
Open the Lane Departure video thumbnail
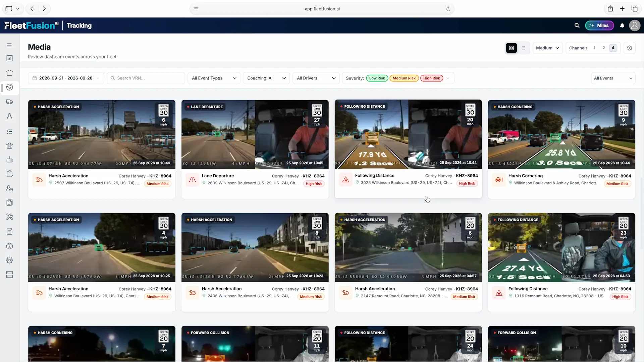click(x=255, y=134)
